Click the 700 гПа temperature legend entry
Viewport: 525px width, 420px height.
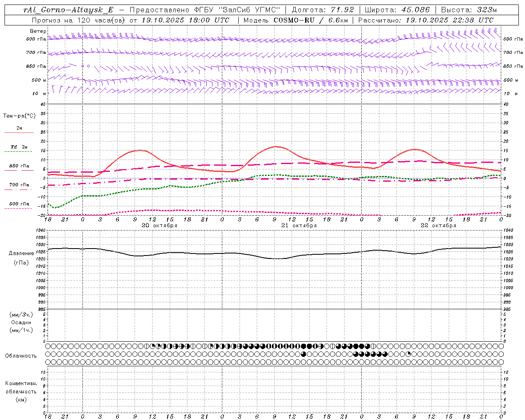click(19, 185)
